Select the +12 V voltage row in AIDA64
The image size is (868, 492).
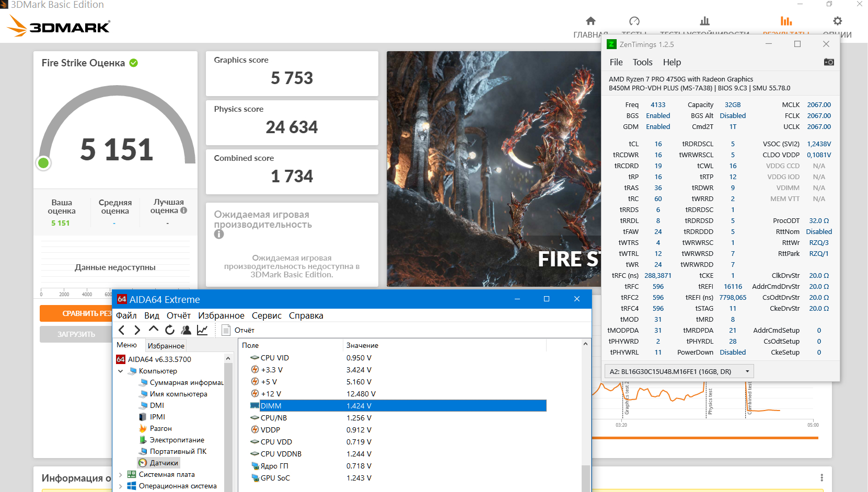point(398,394)
